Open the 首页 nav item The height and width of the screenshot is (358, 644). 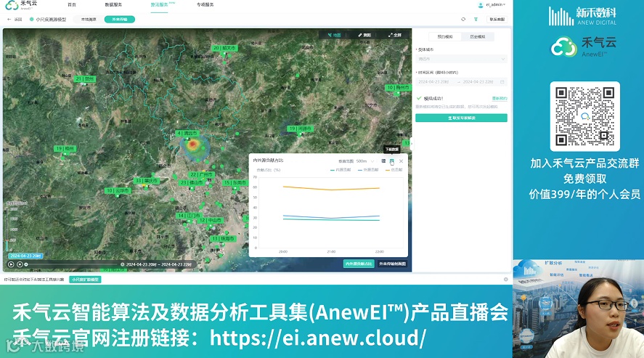(x=72, y=5)
